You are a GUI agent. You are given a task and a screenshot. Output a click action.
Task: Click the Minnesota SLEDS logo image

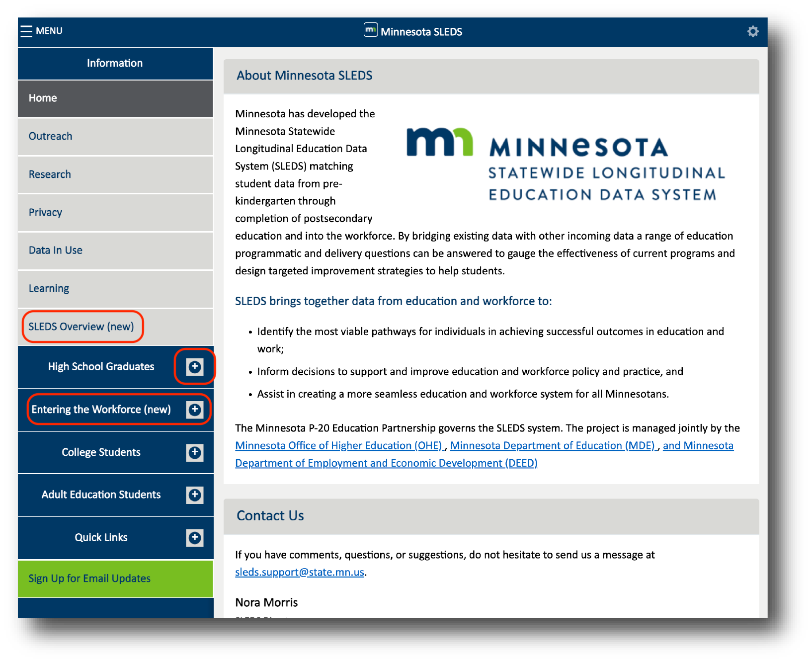(x=566, y=164)
